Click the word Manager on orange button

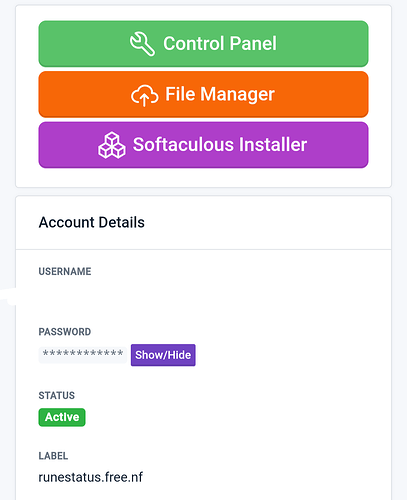pos(237,95)
